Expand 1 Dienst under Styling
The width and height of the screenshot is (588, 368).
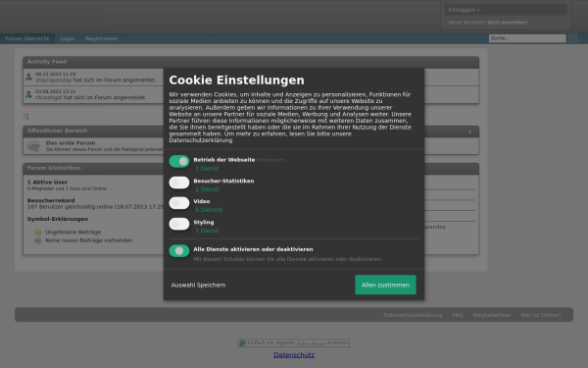click(207, 231)
